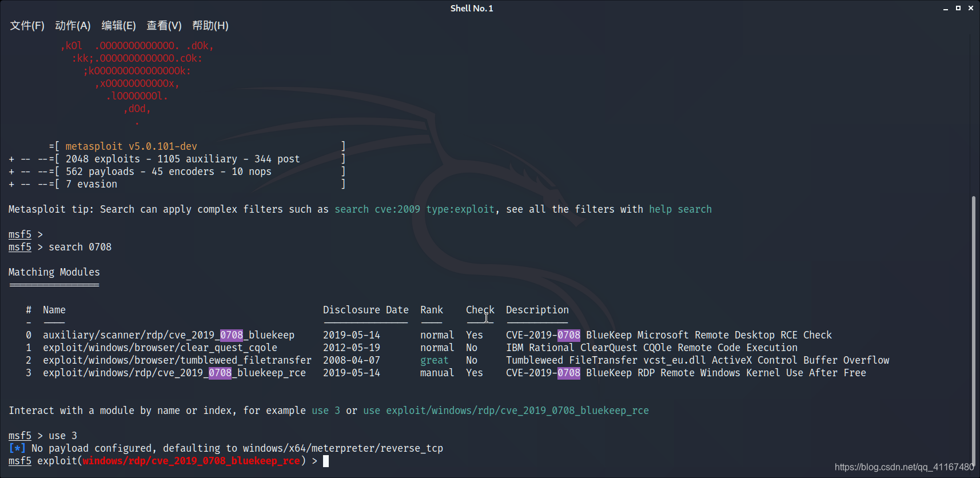
Task: Click 'exploit/windows/browser/clear_quest_cqole' module name
Action: tap(160, 348)
